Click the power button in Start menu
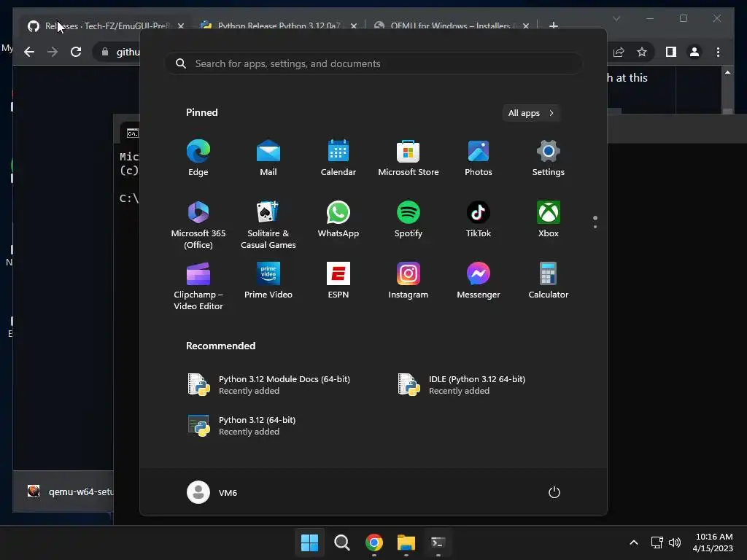This screenshot has width=747, height=560. [x=554, y=492]
